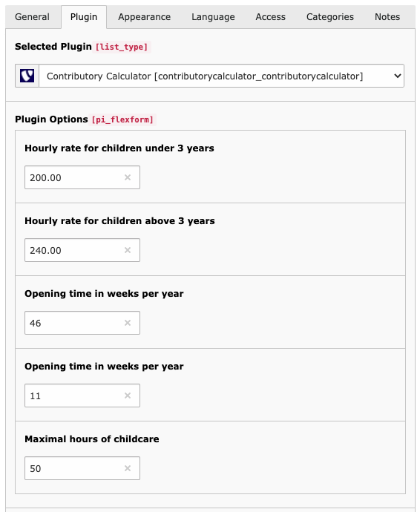Go to the Language tab
Screen dimensions: 420x512
point(213,16)
